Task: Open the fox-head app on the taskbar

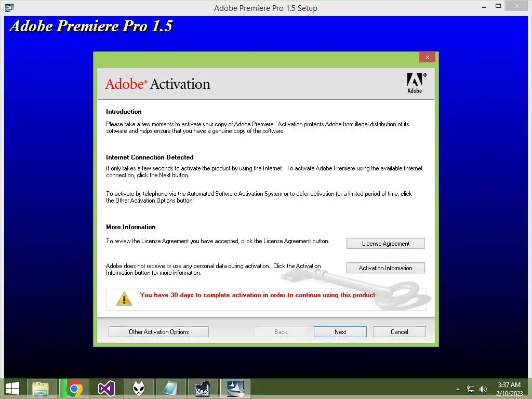Action: pyautogui.click(x=138, y=389)
